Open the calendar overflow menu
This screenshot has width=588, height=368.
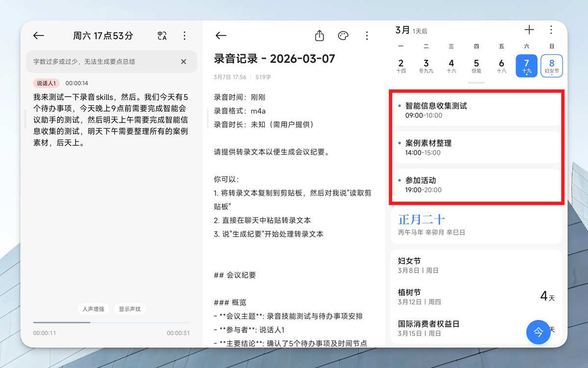tap(551, 30)
